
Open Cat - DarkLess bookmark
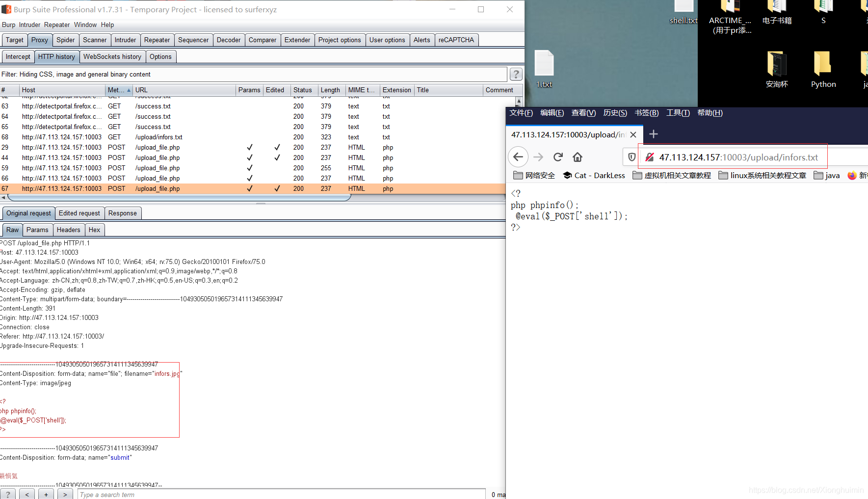(594, 175)
